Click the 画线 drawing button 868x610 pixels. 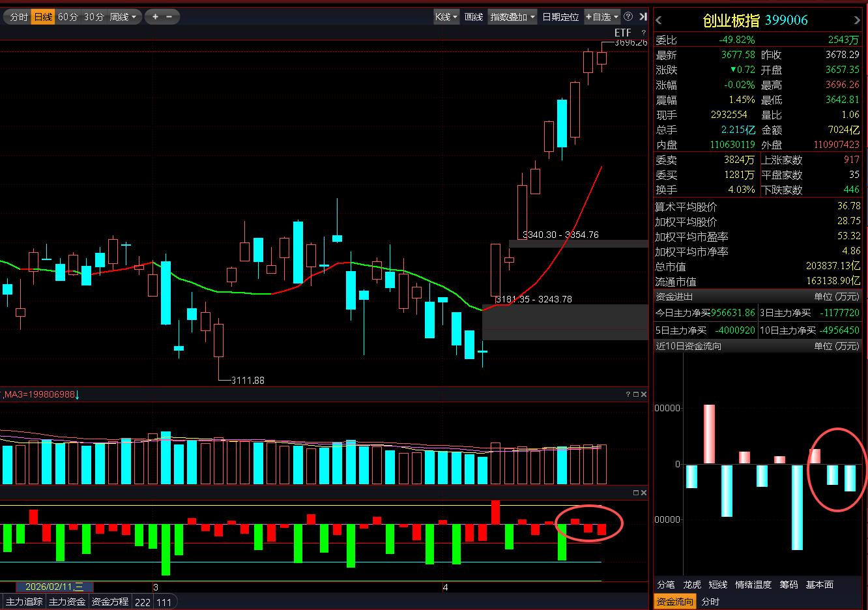click(x=474, y=17)
